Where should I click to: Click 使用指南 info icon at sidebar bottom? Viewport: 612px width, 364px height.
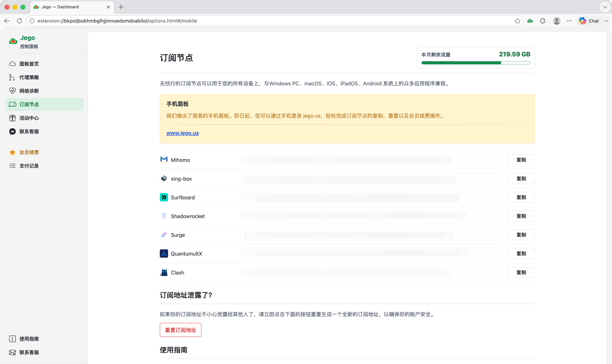[13, 339]
